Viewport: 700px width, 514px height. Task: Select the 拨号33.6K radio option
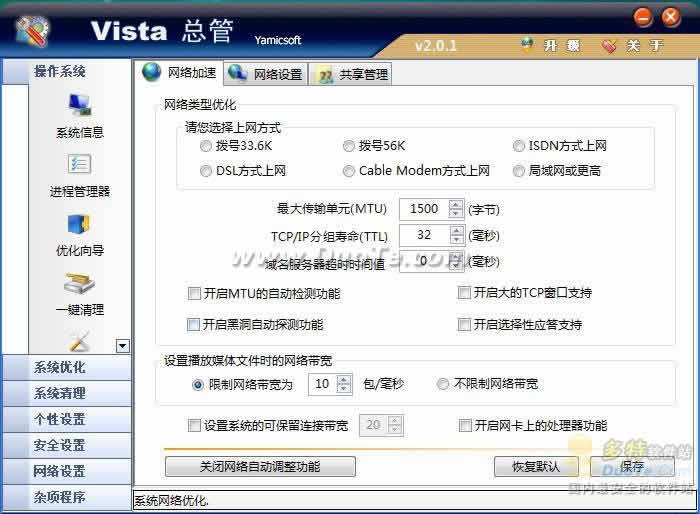point(206,146)
